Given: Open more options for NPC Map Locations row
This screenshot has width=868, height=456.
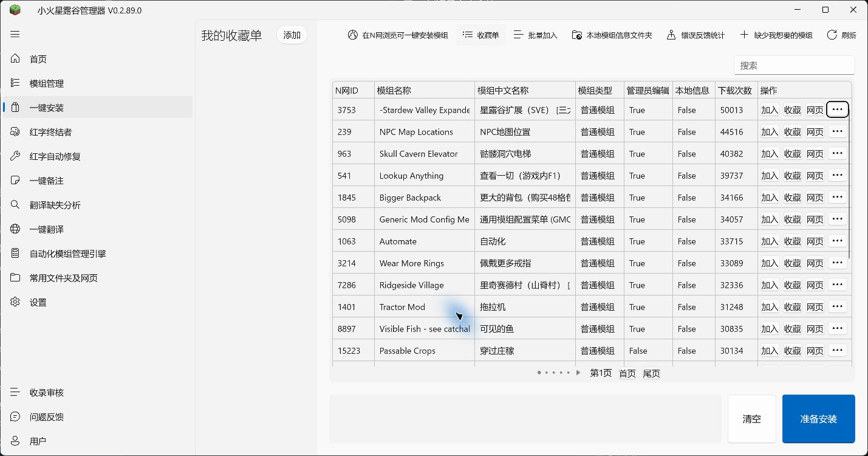Looking at the screenshot, I should point(837,131).
